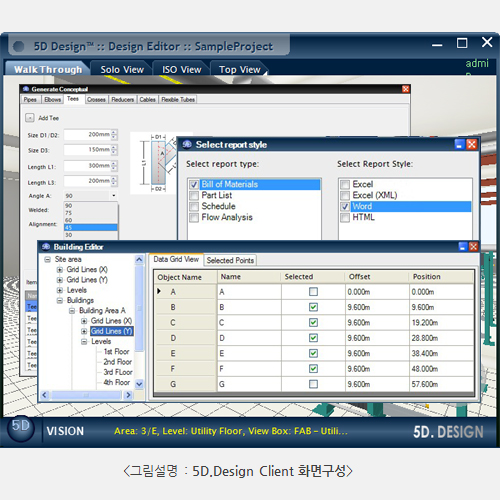
Task: Enable the HTML report style checkbox
Action: point(345,218)
